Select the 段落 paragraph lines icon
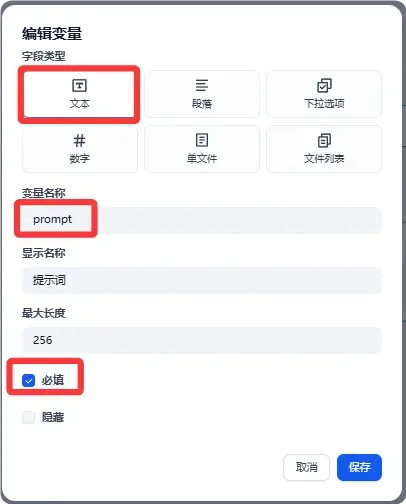The height and width of the screenshot is (504, 406). 202,85
